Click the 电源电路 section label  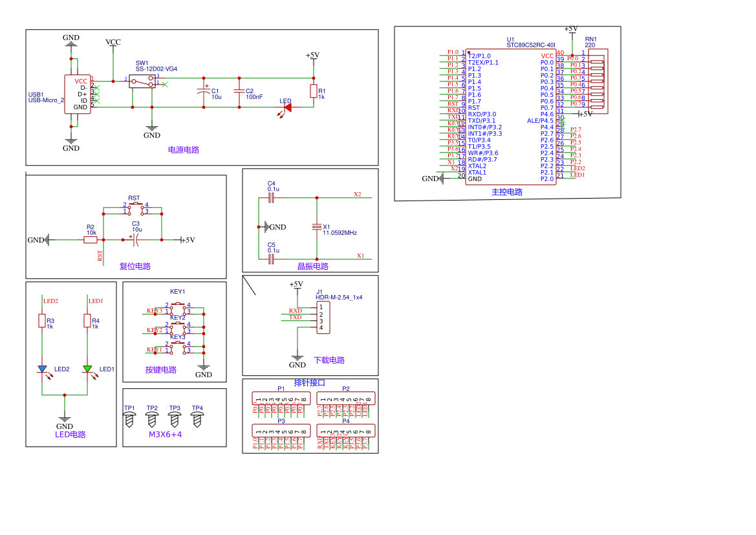pyautogui.click(x=183, y=150)
